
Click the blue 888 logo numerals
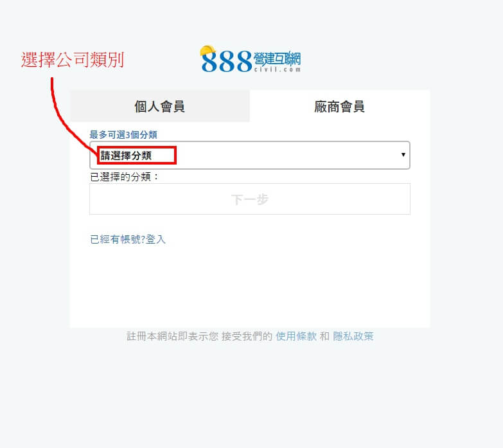pyautogui.click(x=227, y=61)
